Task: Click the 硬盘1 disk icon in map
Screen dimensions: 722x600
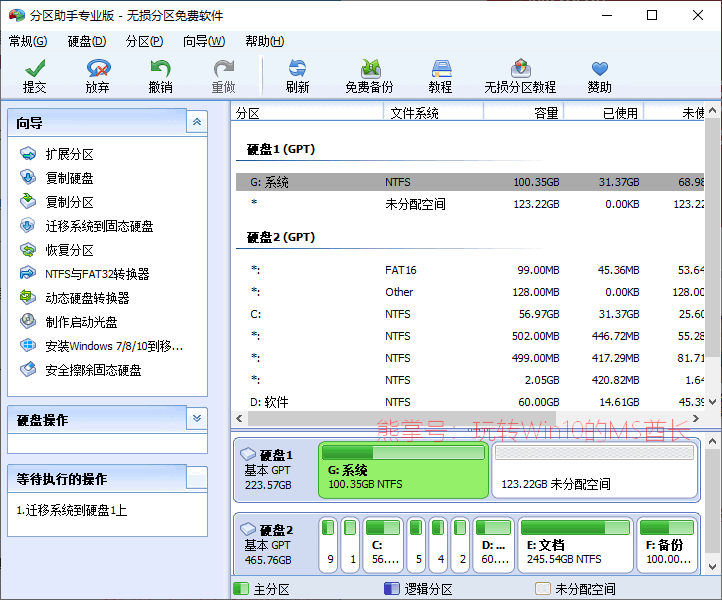Action: pyautogui.click(x=248, y=454)
